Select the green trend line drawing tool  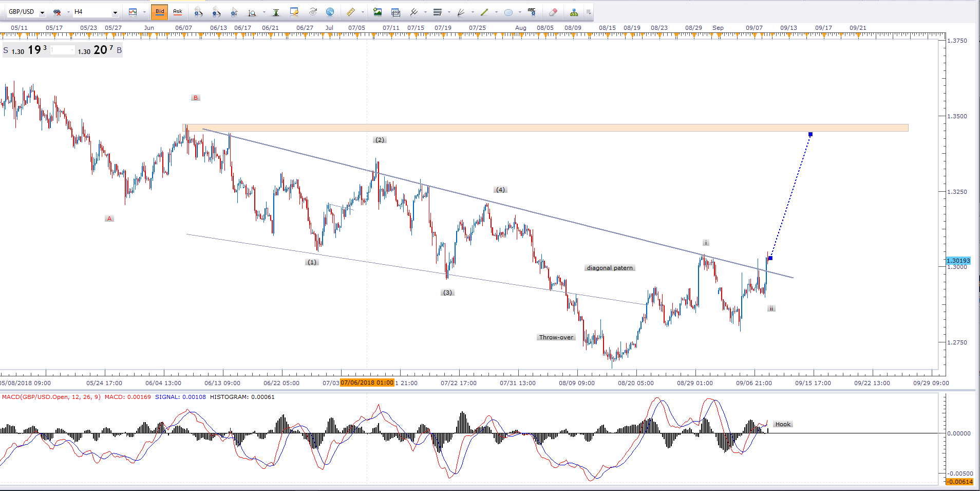(484, 12)
